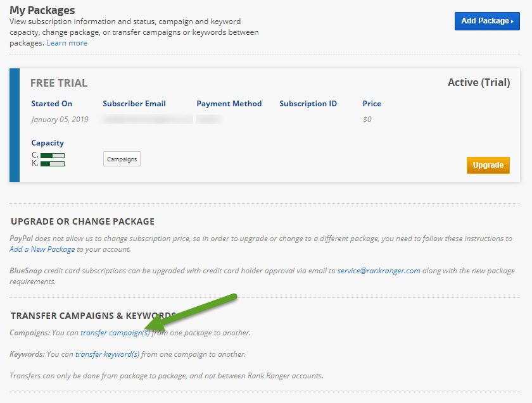Image resolution: width=532 pixels, height=403 pixels.
Task: Click the Subscription ID column header
Action: pyautogui.click(x=308, y=104)
